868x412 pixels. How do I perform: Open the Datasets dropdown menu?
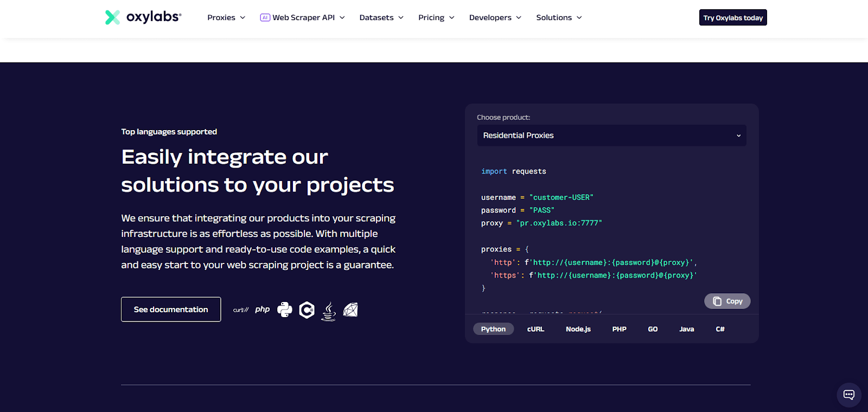click(381, 17)
